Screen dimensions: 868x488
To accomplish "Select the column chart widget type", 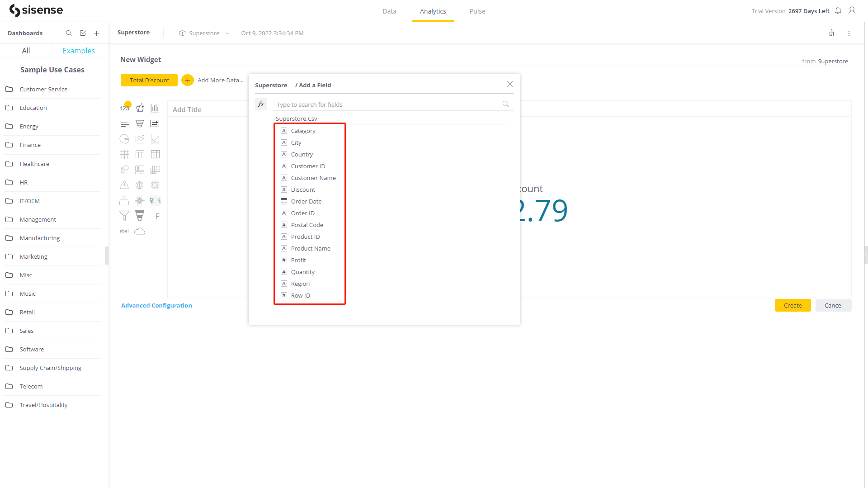I will pyautogui.click(x=155, y=108).
